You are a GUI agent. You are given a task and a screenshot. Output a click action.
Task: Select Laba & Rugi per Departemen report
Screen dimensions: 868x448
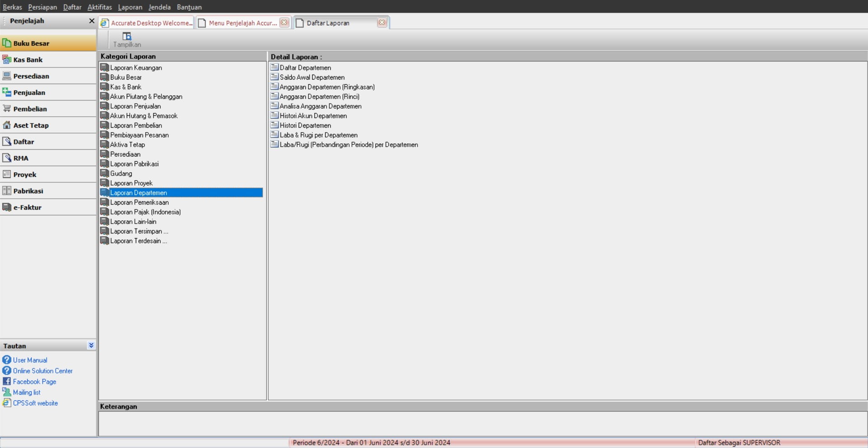[318, 135]
